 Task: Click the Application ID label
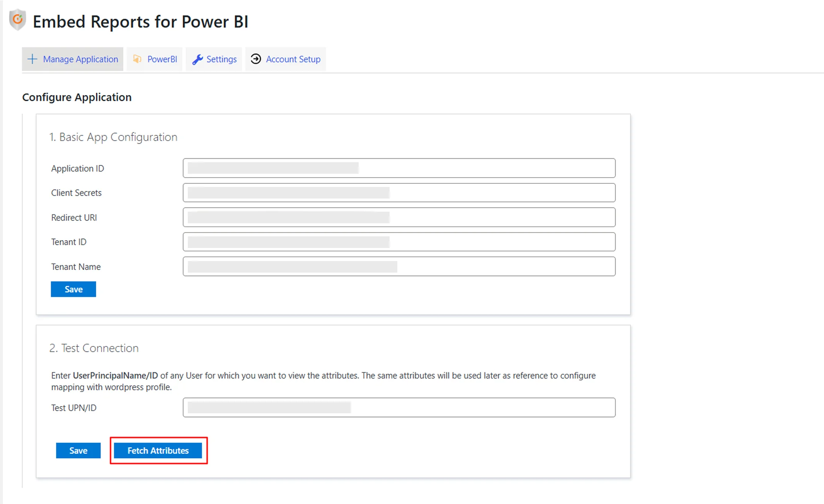78,169
